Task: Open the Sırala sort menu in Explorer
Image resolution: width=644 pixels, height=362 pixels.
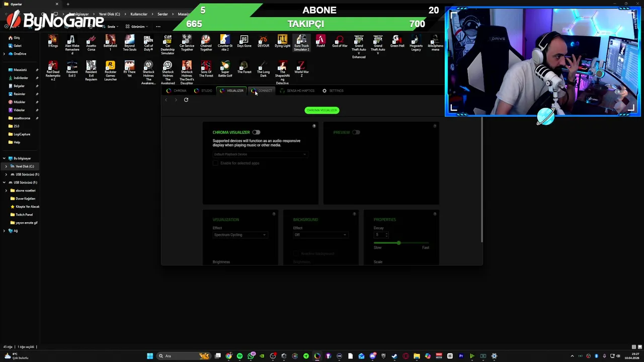Action: pos(110,27)
